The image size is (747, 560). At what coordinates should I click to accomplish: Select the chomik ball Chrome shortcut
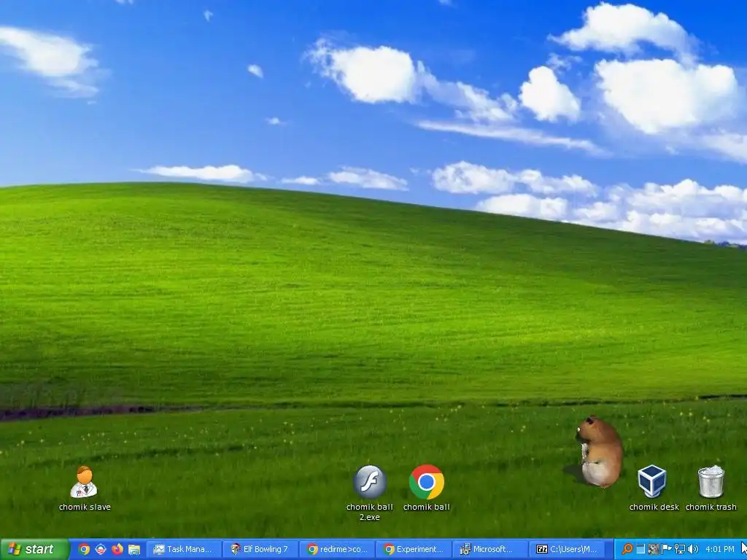(x=426, y=488)
